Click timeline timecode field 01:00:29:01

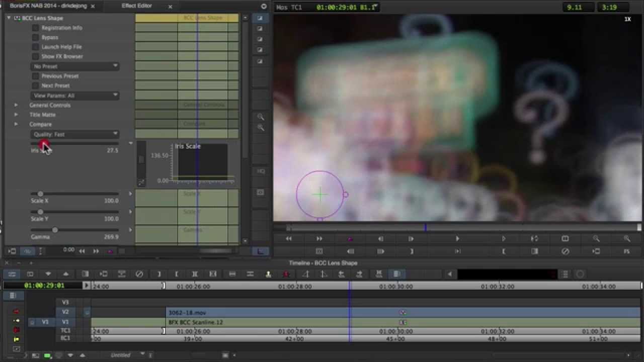click(x=44, y=285)
